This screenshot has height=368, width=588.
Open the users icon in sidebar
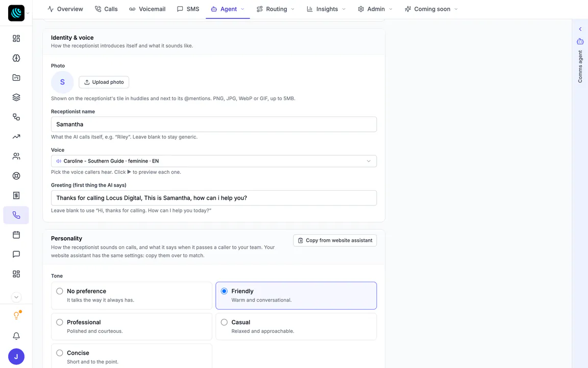click(16, 156)
